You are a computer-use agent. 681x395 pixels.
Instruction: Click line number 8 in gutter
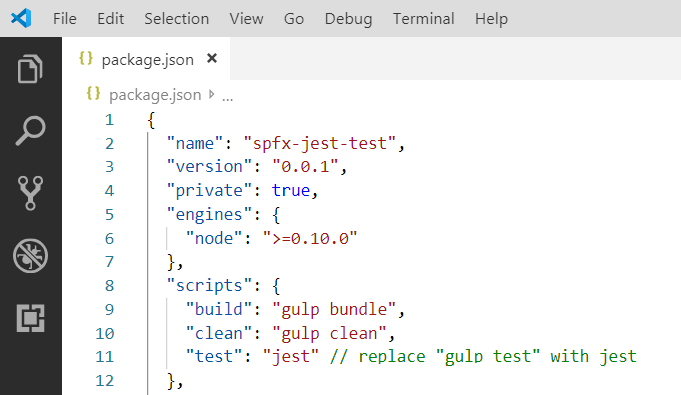click(x=109, y=285)
